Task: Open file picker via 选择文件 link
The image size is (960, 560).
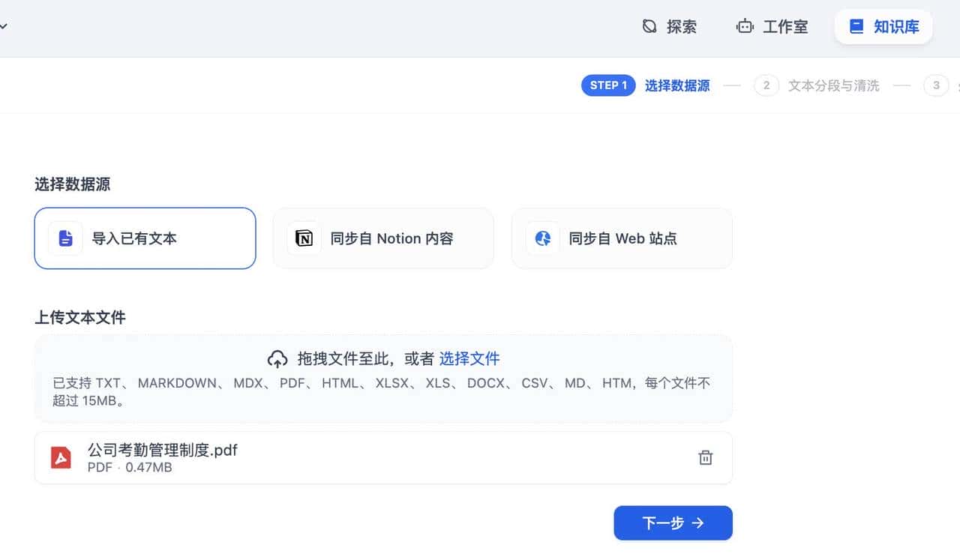Action: [x=470, y=358]
